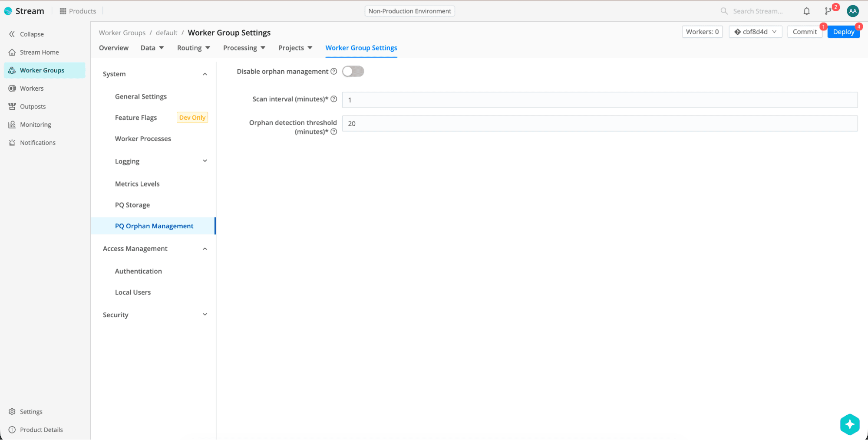Collapse the Access Management section chevron
This screenshot has width=868, height=440.
tap(205, 249)
